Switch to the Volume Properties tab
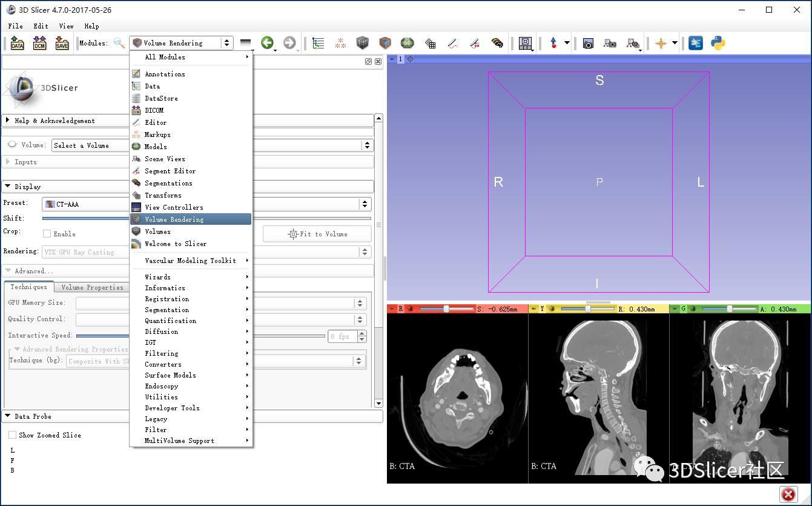Screen dimensions: 812x506 (x=92, y=287)
